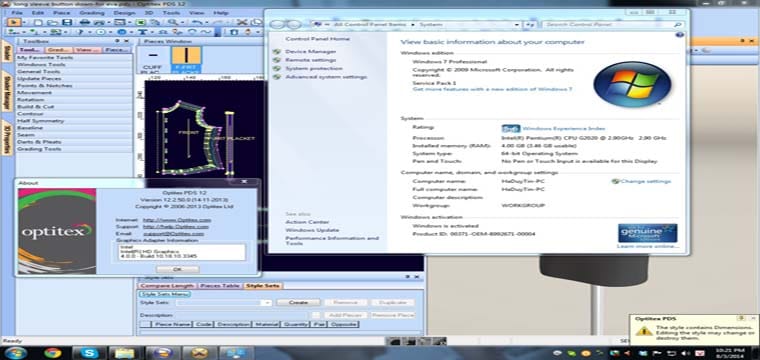760x360 pixels.
Task: Click OK in the About dialog
Action: click(x=177, y=269)
